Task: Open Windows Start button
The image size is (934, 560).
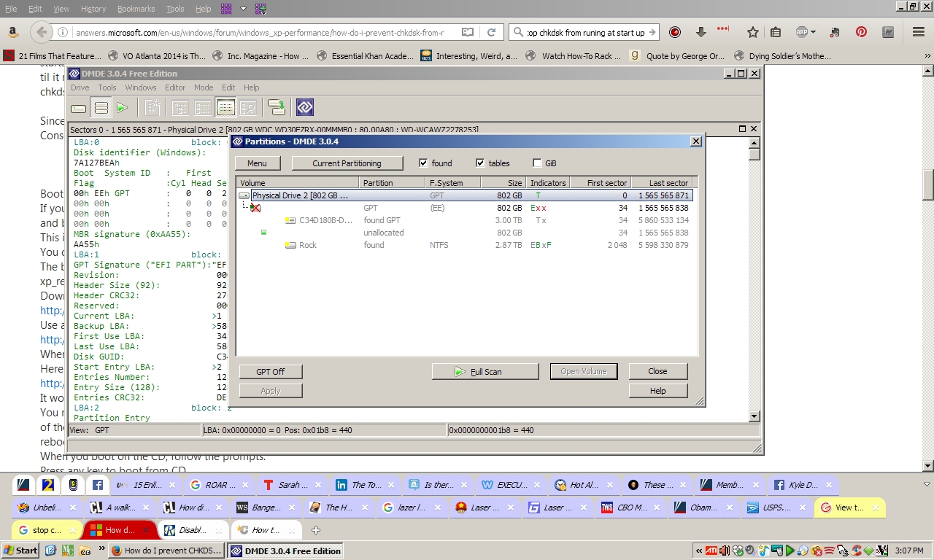Action: pyautogui.click(x=20, y=551)
